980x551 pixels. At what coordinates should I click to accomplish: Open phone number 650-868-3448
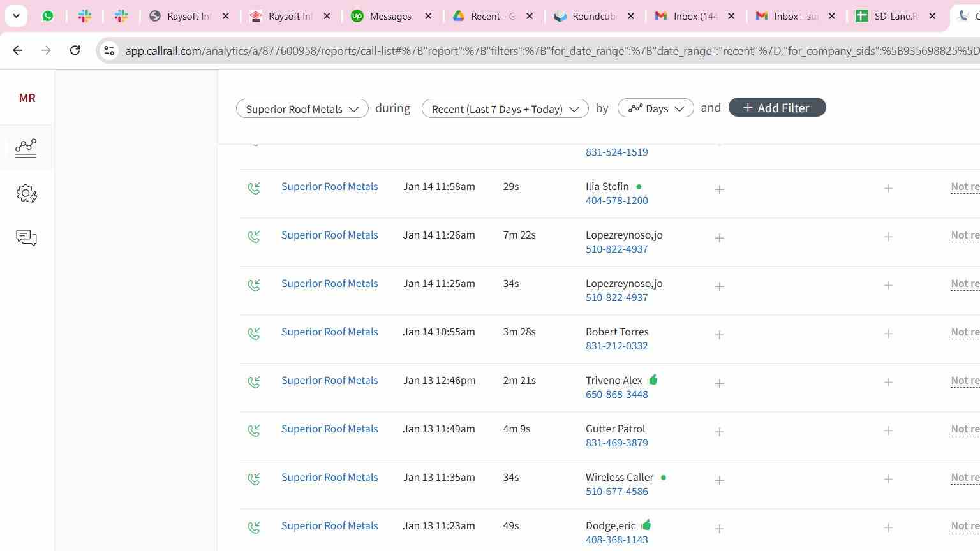[616, 394]
